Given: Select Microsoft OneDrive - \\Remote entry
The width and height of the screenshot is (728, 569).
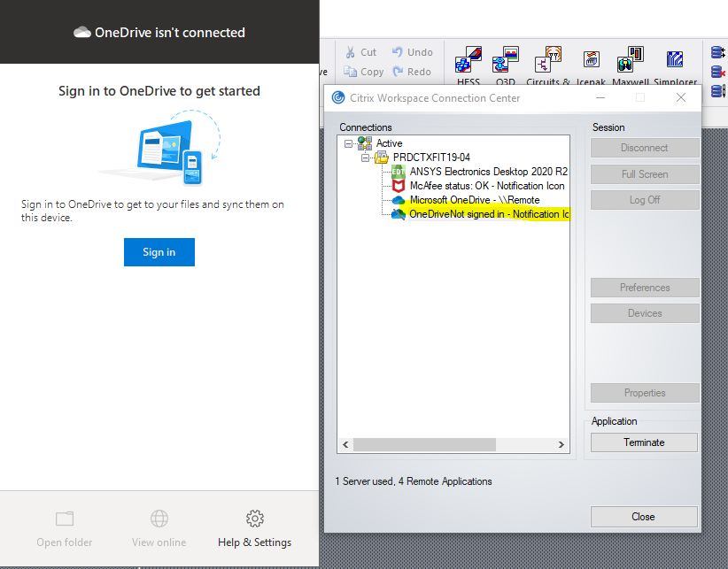Looking at the screenshot, I should click(475, 200).
